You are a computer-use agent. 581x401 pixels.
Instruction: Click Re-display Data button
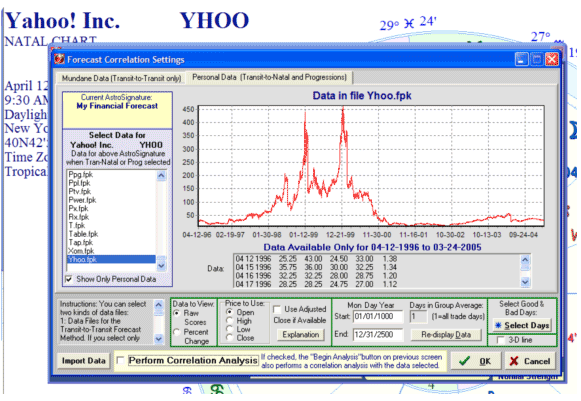click(446, 335)
